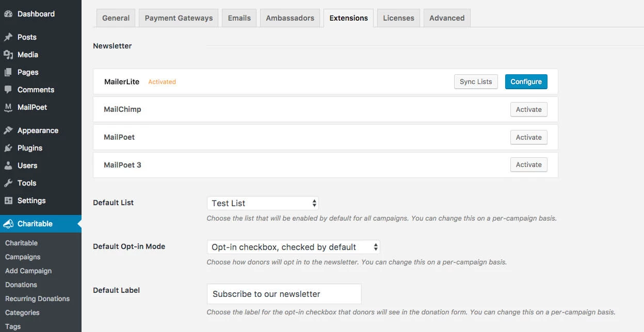Click the MailPoet M icon

pos(8,107)
